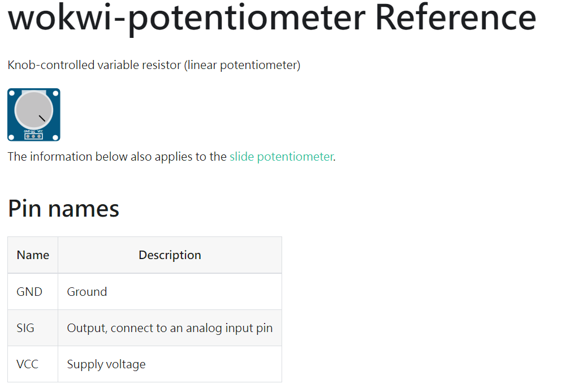Screen dimensions: 562x392
Task: Click the bottom-right mounting hole of module
Action: coord(55,137)
